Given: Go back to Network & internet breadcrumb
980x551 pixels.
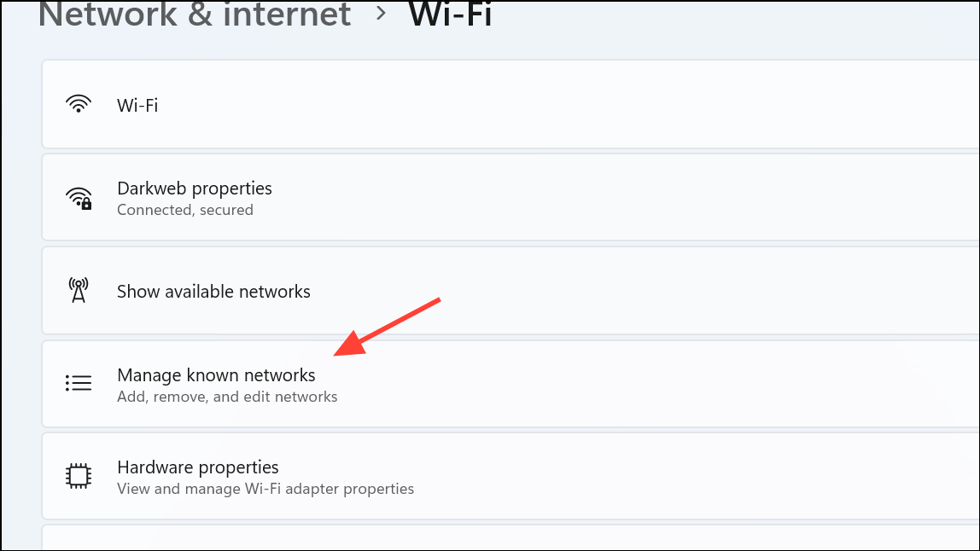Looking at the screenshot, I should coord(195,14).
